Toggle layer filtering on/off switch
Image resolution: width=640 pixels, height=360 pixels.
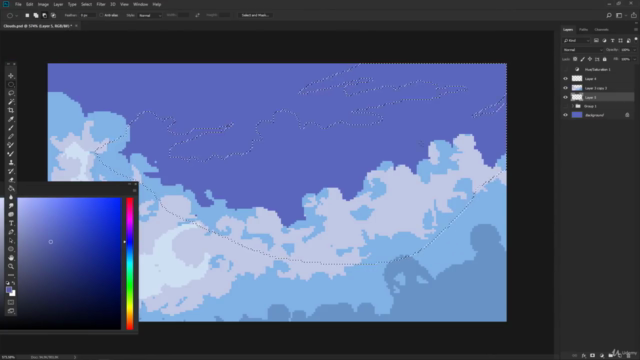click(636, 39)
